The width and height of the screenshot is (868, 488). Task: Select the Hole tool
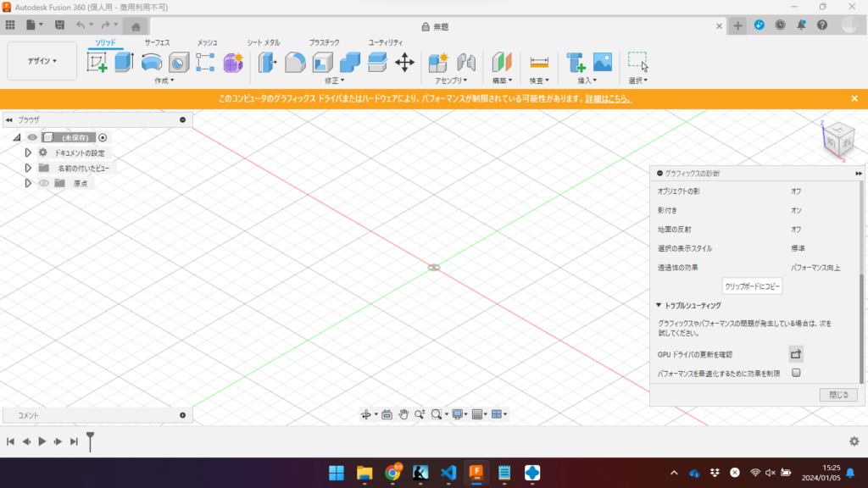click(178, 62)
